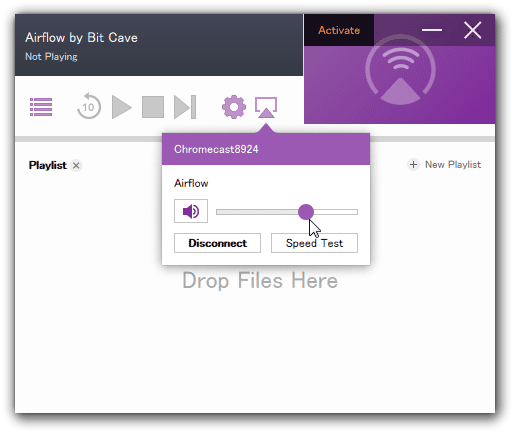Rewind 10 seconds
514x435 pixels.
point(89,106)
